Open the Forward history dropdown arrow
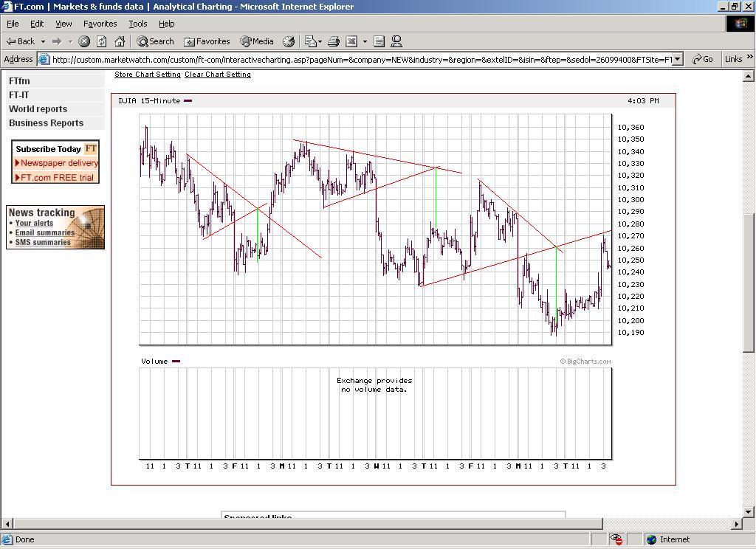756x549 pixels. [x=70, y=41]
